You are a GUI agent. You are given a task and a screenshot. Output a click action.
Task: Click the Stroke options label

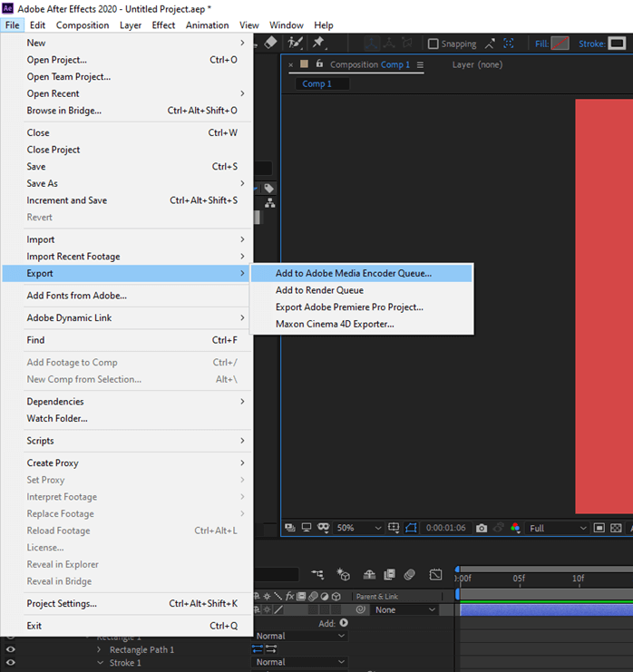(591, 44)
